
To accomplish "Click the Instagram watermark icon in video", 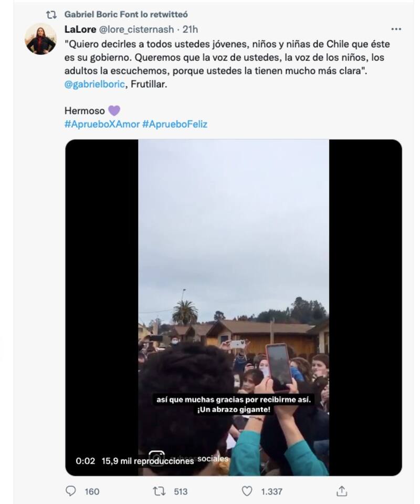I will (x=157, y=457).
